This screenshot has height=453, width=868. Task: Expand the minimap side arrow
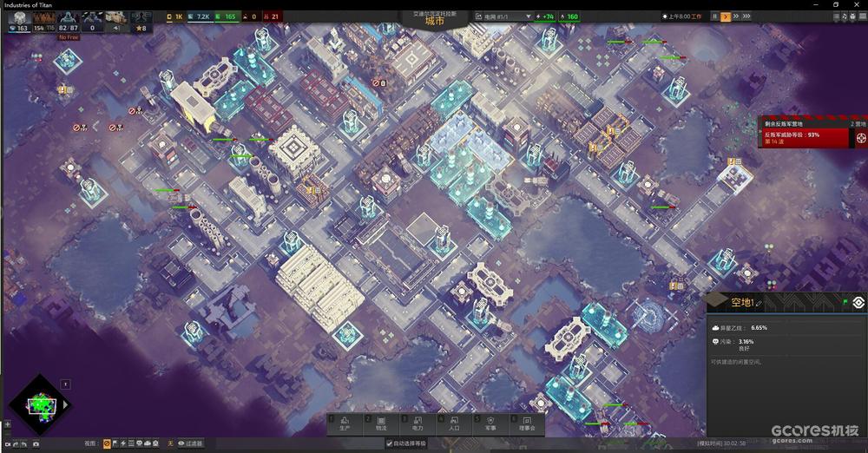click(65, 404)
